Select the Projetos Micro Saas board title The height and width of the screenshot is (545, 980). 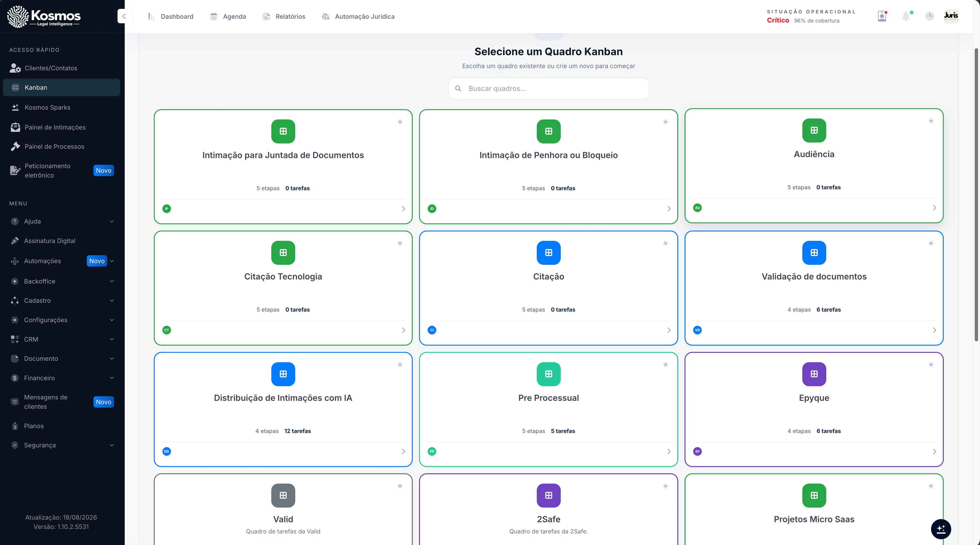point(814,519)
